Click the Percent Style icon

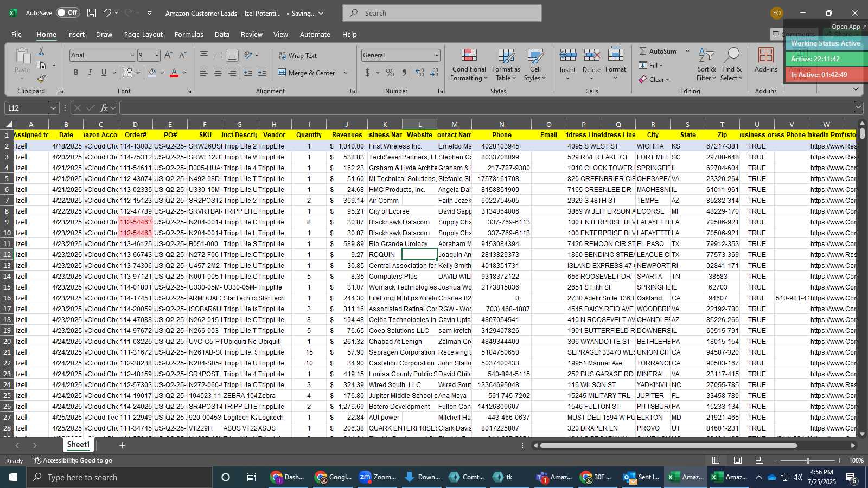tap(390, 73)
